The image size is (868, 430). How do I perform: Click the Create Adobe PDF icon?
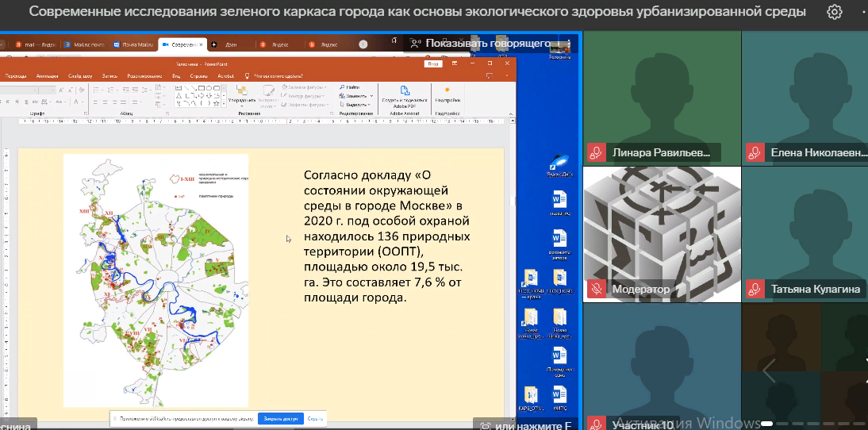[404, 91]
